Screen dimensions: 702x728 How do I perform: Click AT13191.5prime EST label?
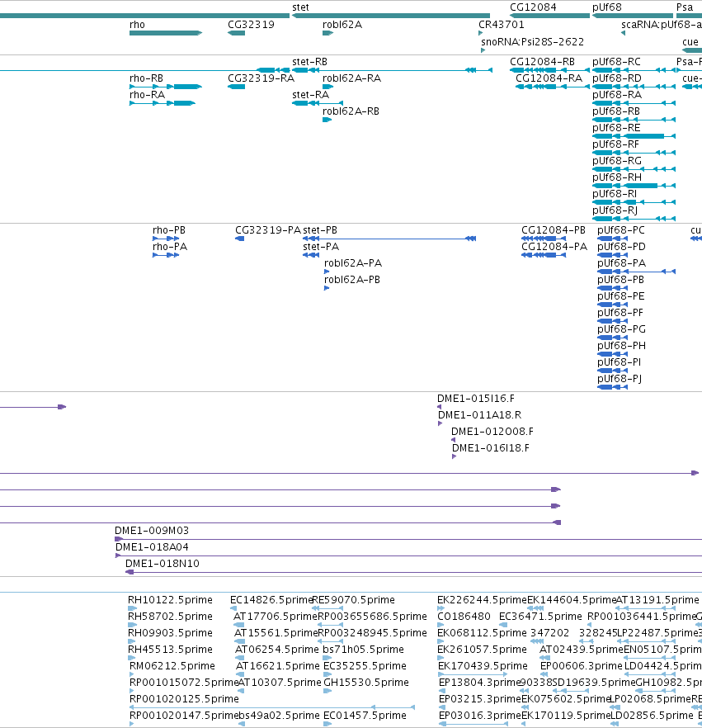pyautogui.click(x=657, y=600)
